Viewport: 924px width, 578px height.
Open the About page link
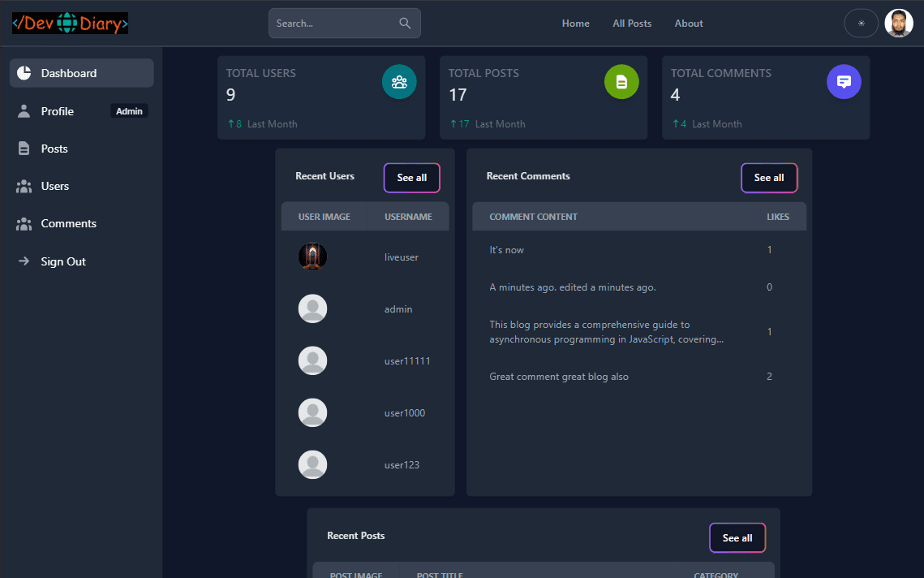(x=689, y=24)
